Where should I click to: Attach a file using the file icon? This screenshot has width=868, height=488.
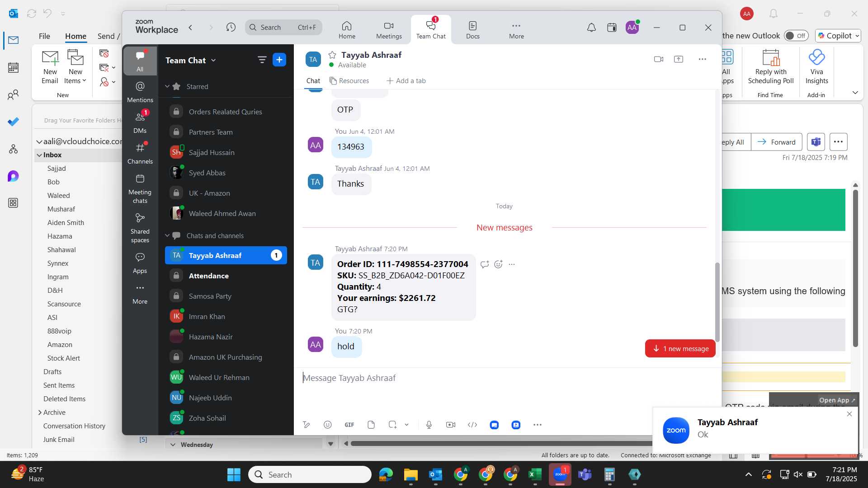(x=371, y=425)
